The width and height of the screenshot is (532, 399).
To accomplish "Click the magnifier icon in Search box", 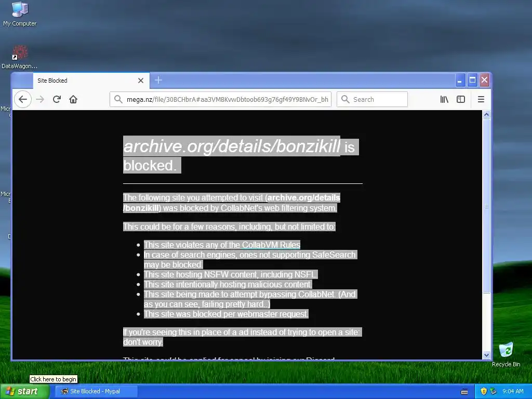I will pos(345,99).
